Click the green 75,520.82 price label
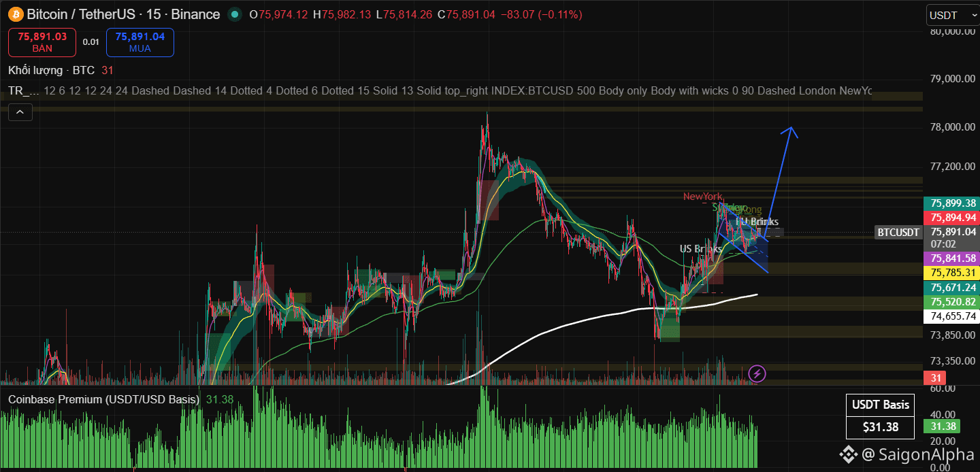Screen dimensions: 980x472 click(x=951, y=302)
